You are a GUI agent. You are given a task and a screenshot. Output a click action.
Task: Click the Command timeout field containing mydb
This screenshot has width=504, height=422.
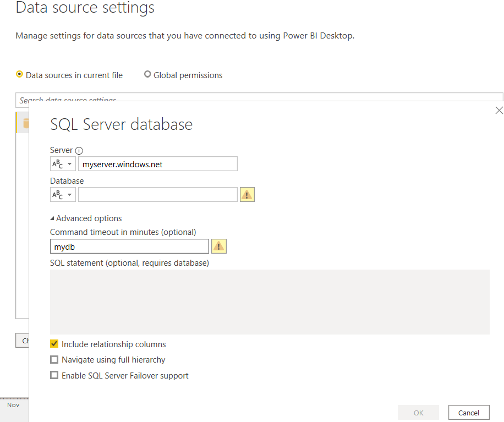coord(129,246)
